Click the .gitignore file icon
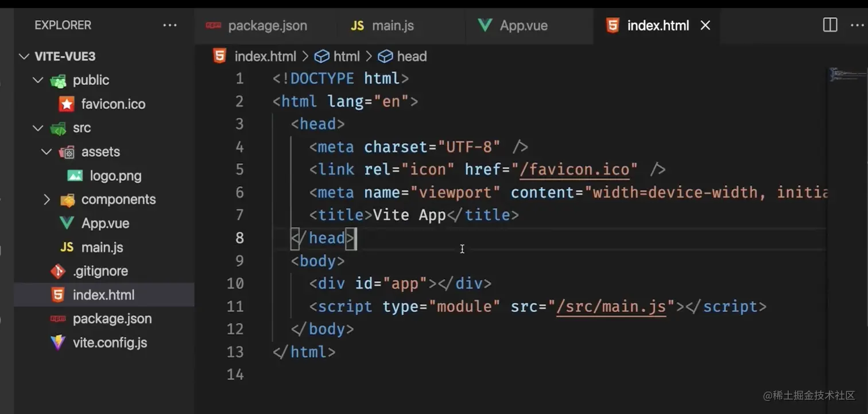868x414 pixels. (57, 271)
